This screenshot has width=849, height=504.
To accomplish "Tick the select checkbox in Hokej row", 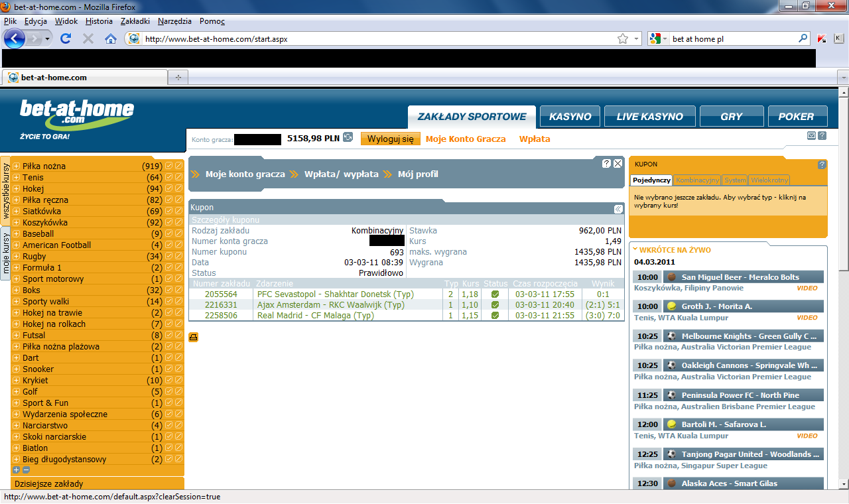I will (169, 188).
